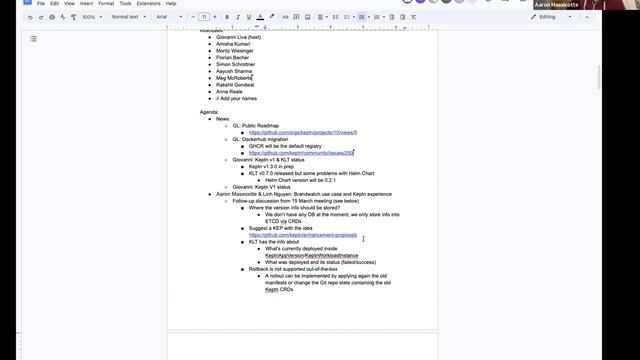
Task: Click the Add comment icon
Action: (x=296, y=17)
